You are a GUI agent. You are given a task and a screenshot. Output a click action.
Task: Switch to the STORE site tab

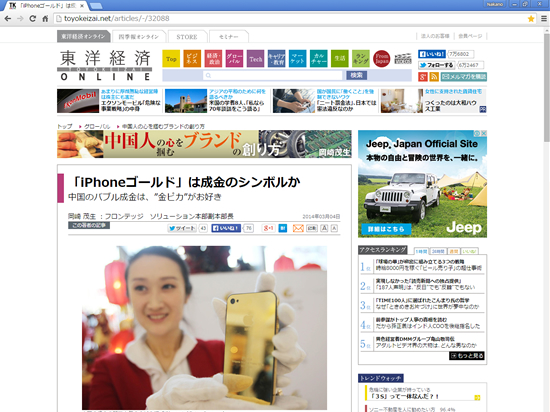(187, 36)
